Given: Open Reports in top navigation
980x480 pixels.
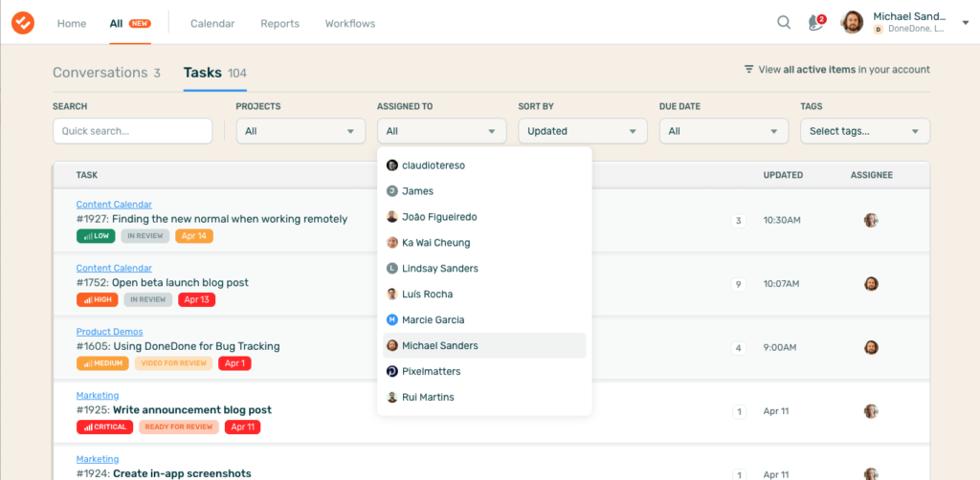Looking at the screenshot, I should point(280,24).
